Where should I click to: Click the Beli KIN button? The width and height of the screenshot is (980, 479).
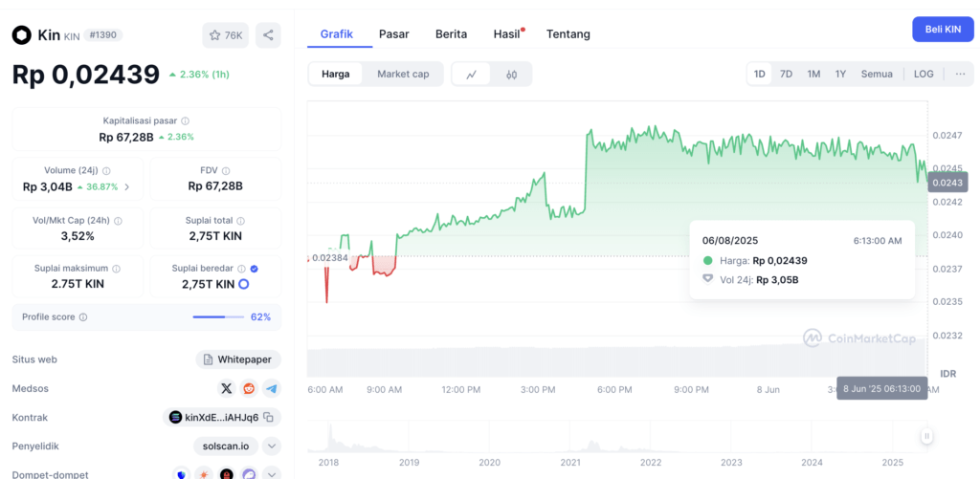pyautogui.click(x=943, y=30)
